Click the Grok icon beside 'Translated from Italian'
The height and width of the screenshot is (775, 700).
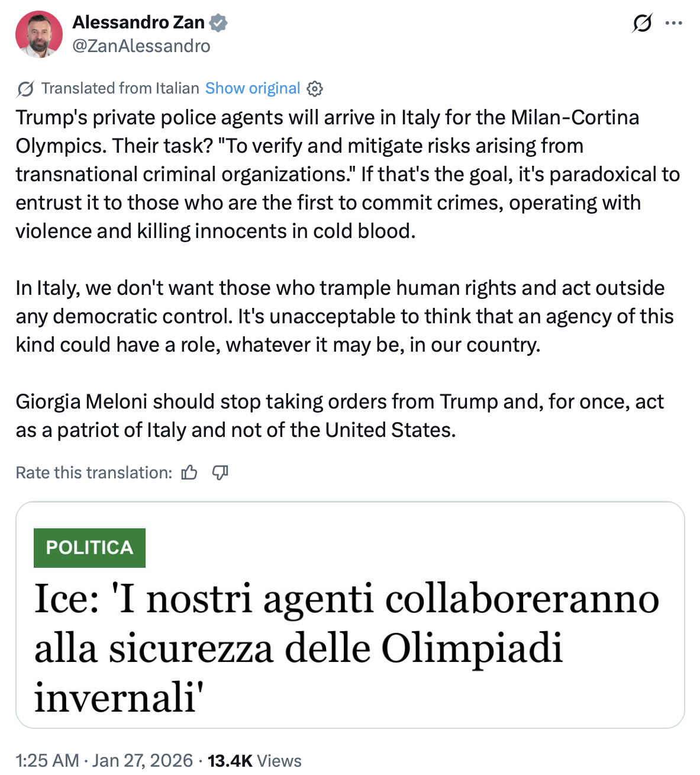[24, 88]
